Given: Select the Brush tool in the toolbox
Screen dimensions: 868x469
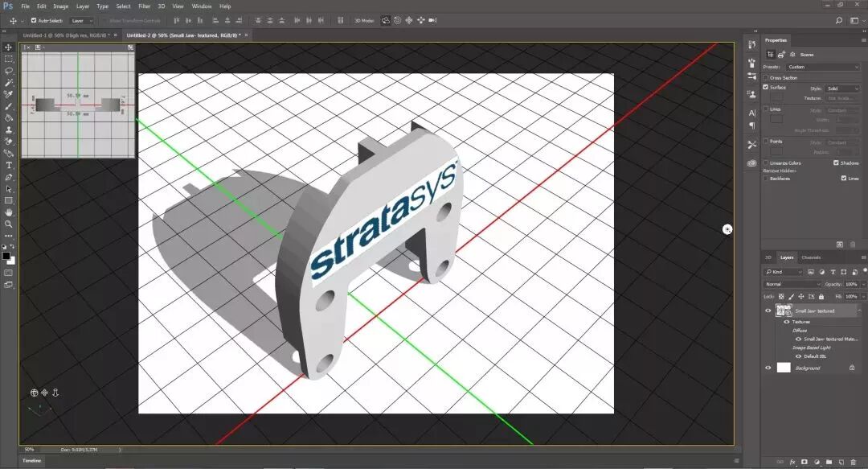Looking at the screenshot, I should [8, 106].
